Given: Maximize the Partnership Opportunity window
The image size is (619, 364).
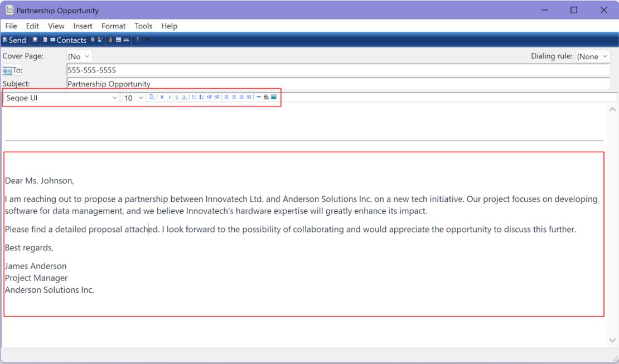Looking at the screenshot, I should (x=574, y=10).
